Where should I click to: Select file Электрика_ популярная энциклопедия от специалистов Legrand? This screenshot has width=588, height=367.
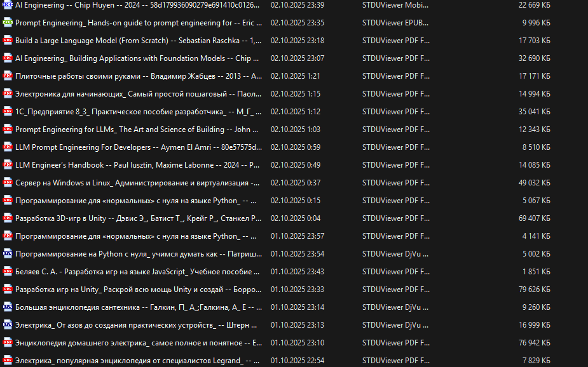137,361
